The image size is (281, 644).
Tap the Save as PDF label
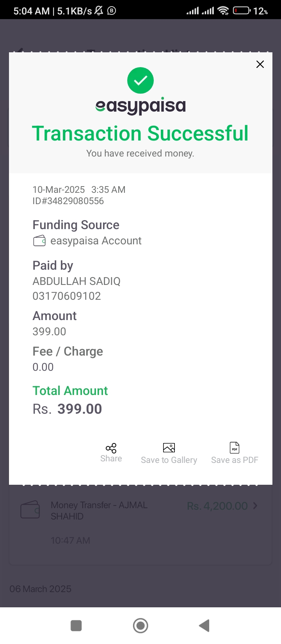click(x=235, y=460)
